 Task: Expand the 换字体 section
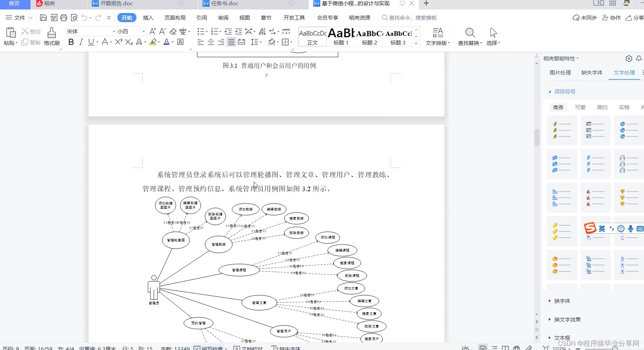coord(559,301)
